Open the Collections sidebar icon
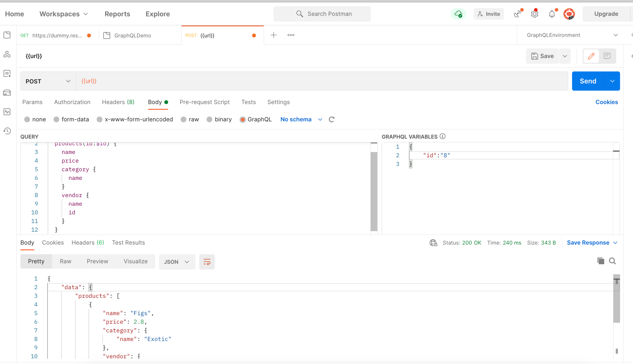Image resolution: width=633 pixels, height=364 pixels. tap(7, 35)
